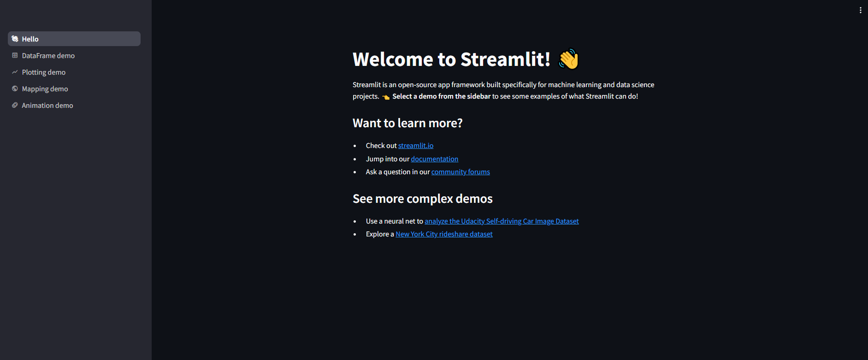Click the See more complex demos heading
This screenshot has height=360, width=868.
[x=423, y=199]
